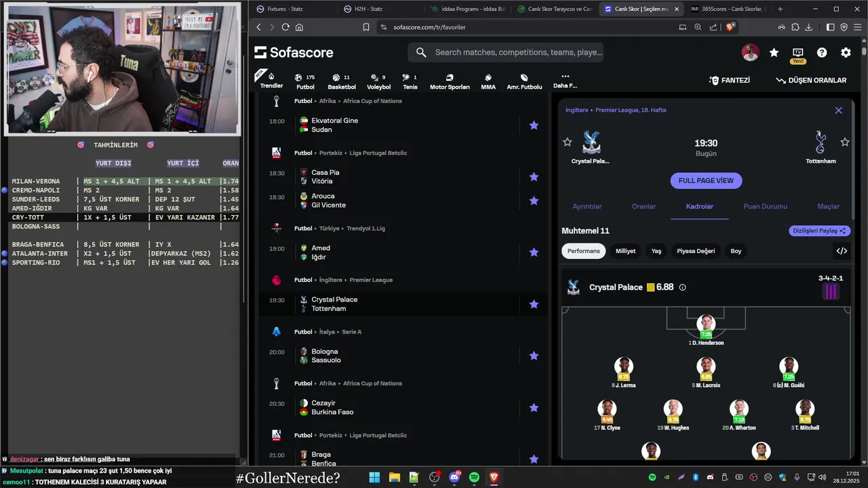The height and width of the screenshot is (488, 868).
Task: Reload the page
Action: (285, 27)
